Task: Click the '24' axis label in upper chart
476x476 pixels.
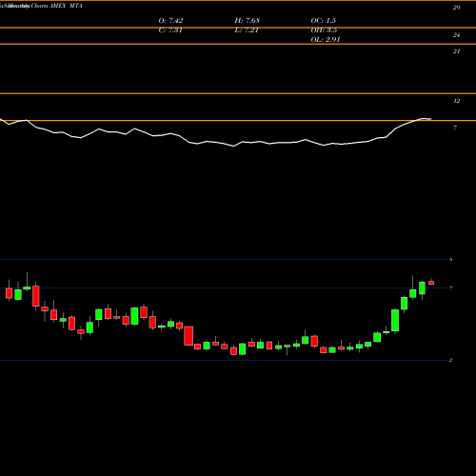Action: click(456, 35)
